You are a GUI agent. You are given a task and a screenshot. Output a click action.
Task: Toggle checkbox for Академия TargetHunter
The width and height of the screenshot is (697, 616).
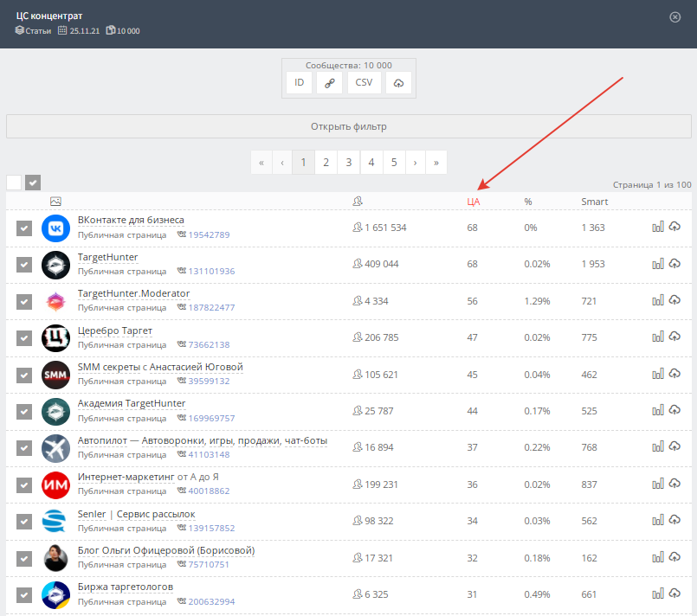click(x=24, y=412)
